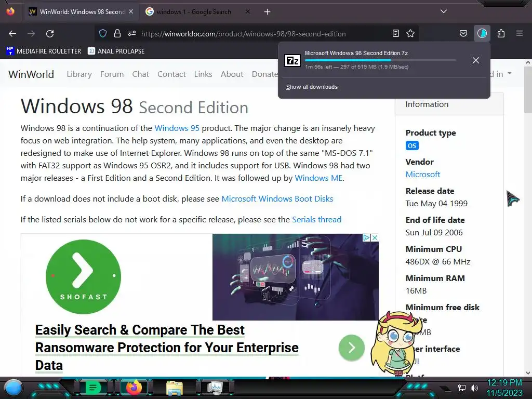Open the Start orb button
The width and height of the screenshot is (532, 399).
click(13, 388)
